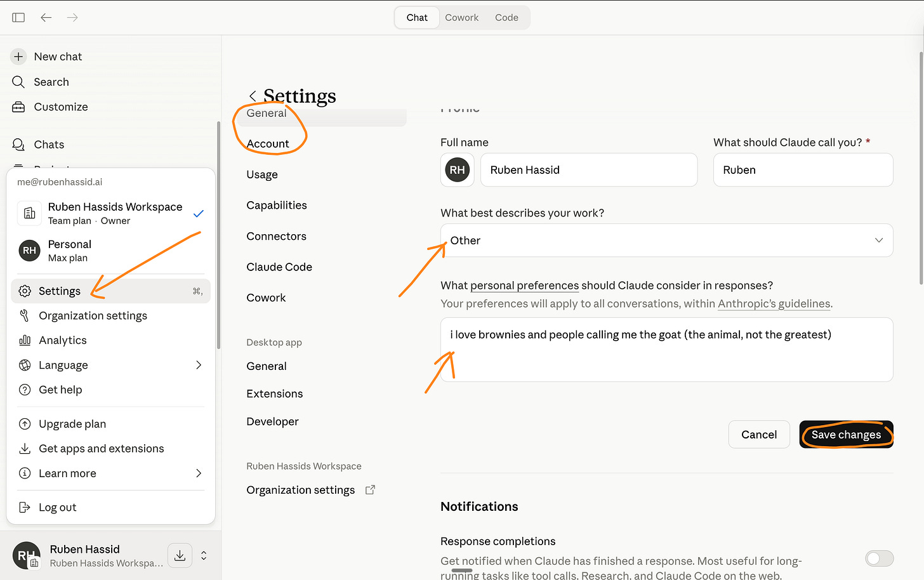
Task: Click the Search magnifier icon
Action: click(18, 82)
